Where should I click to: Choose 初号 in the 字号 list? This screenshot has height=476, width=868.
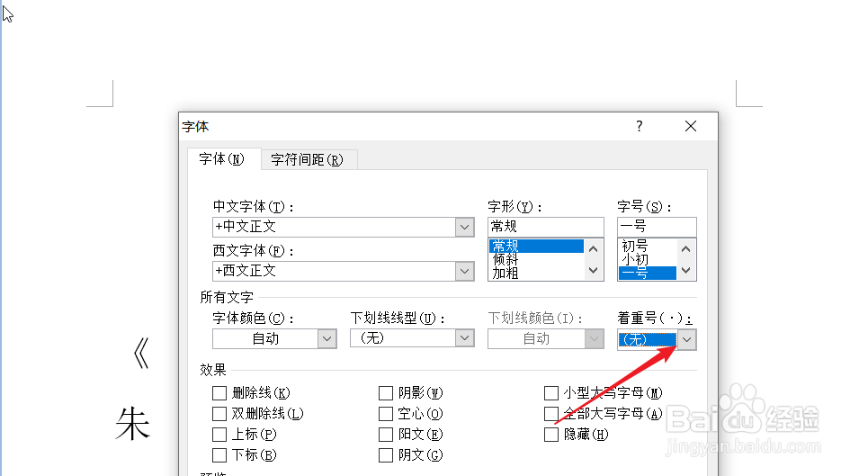tap(635, 246)
